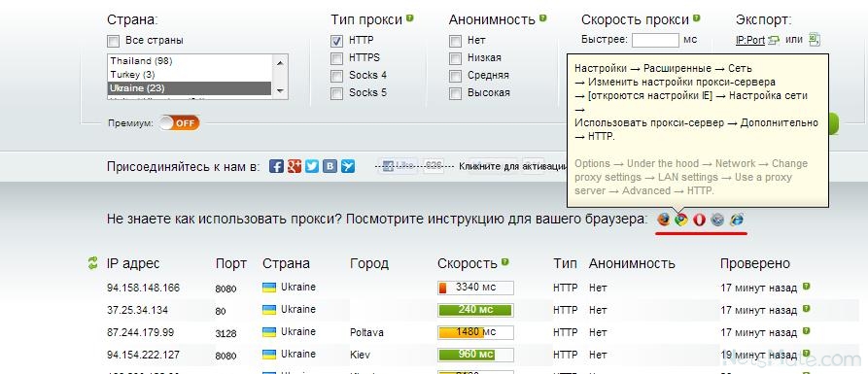Check the Socks 4 checkbox

tap(336, 76)
